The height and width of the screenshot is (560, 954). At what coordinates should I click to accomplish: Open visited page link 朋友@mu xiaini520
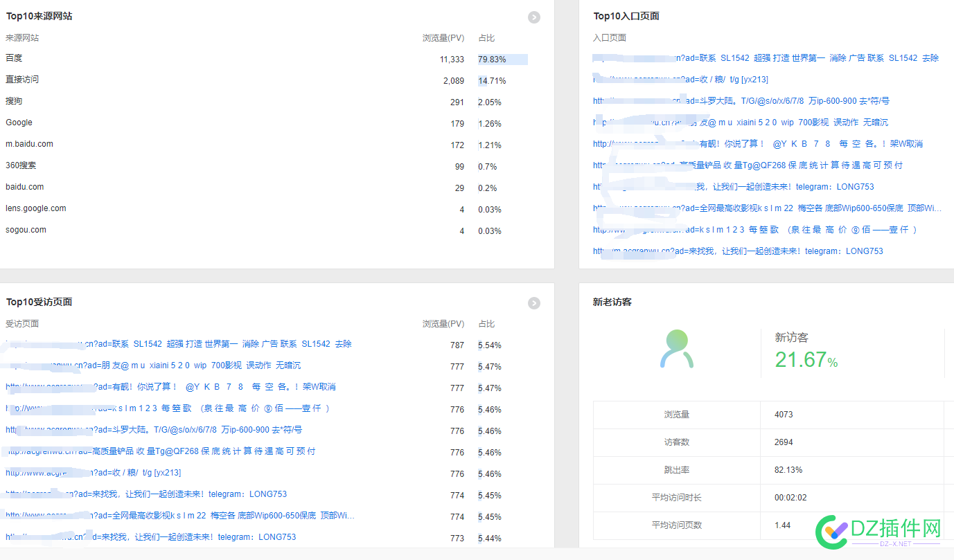point(153,365)
